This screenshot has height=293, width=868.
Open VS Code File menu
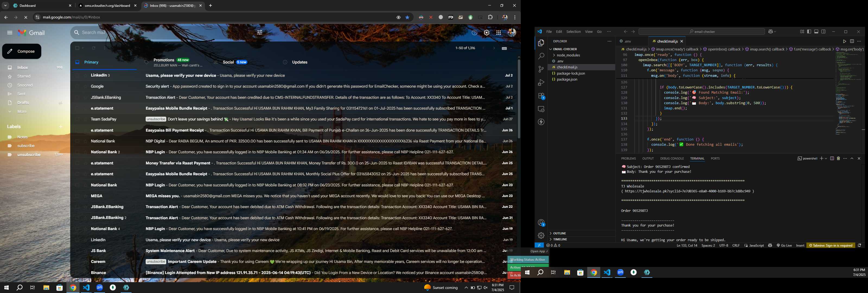pyautogui.click(x=549, y=32)
